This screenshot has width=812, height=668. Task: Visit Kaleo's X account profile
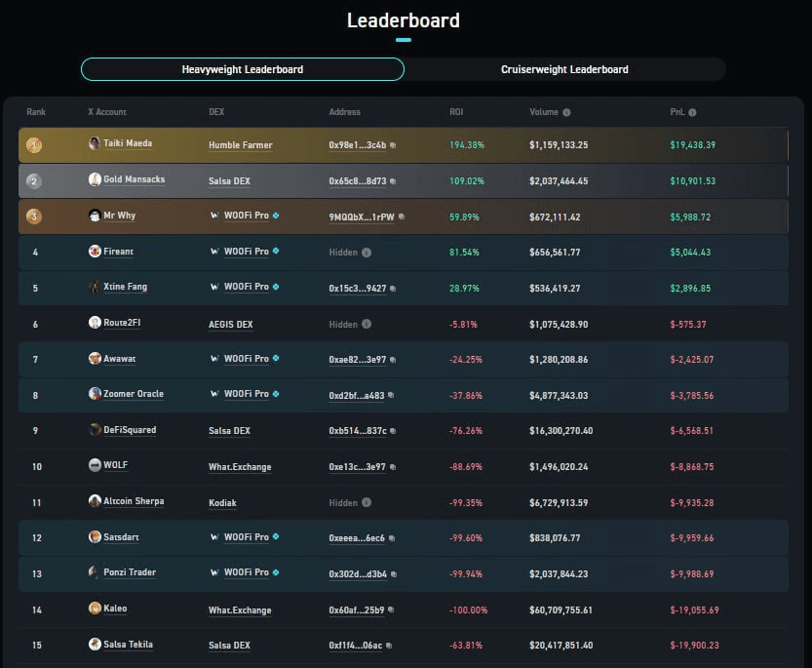coord(114,609)
